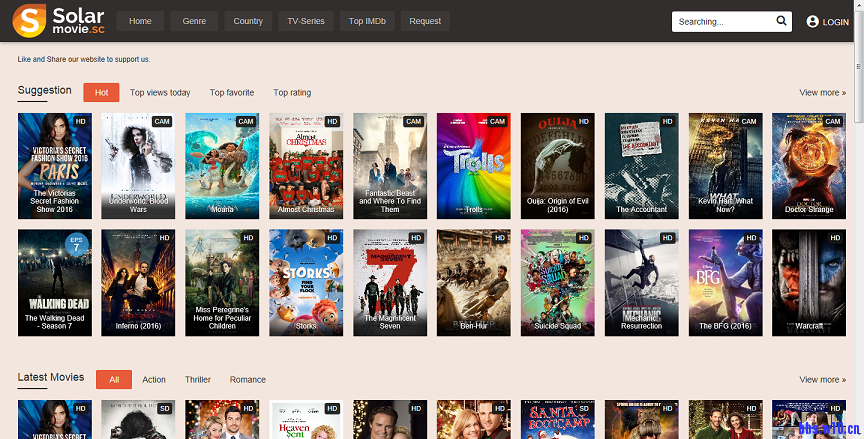Open the Warcraft movie poster
864x439 pixels.
(x=809, y=283)
